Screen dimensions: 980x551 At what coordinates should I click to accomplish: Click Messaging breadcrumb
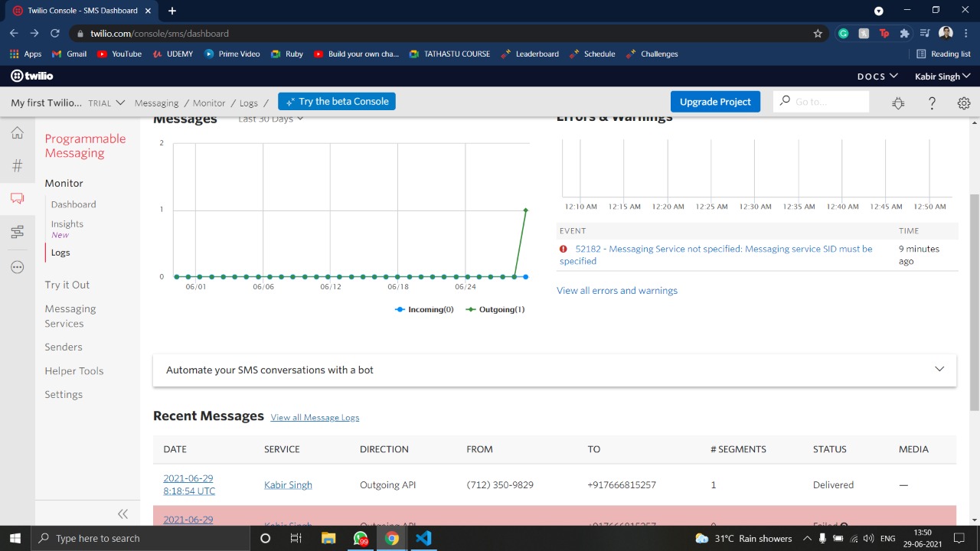click(156, 103)
